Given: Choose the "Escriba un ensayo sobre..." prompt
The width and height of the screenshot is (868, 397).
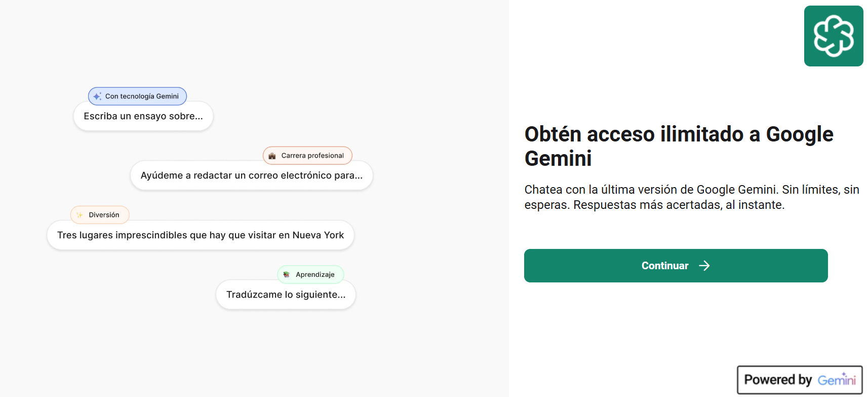Looking at the screenshot, I should [x=143, y=116].
